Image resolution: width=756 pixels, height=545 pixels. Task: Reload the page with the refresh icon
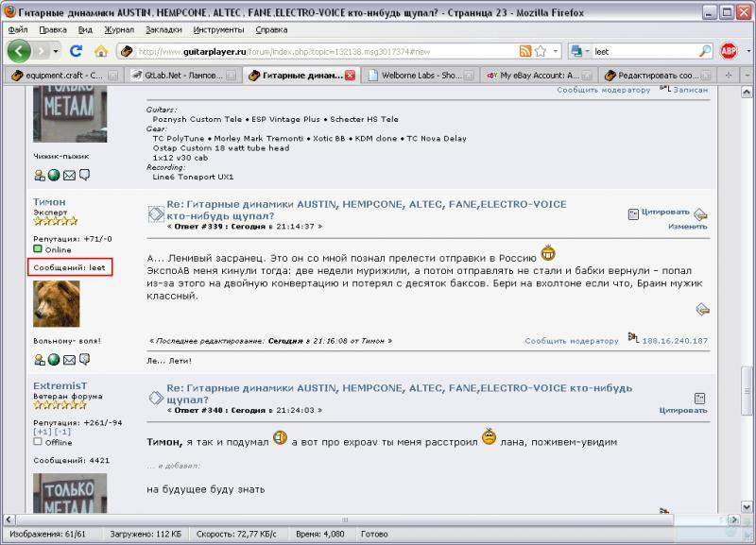pyautogui.click(x=75, y=50)
